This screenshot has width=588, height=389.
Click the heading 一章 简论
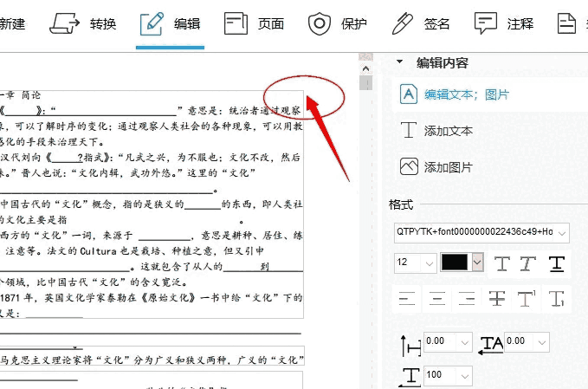20,95
